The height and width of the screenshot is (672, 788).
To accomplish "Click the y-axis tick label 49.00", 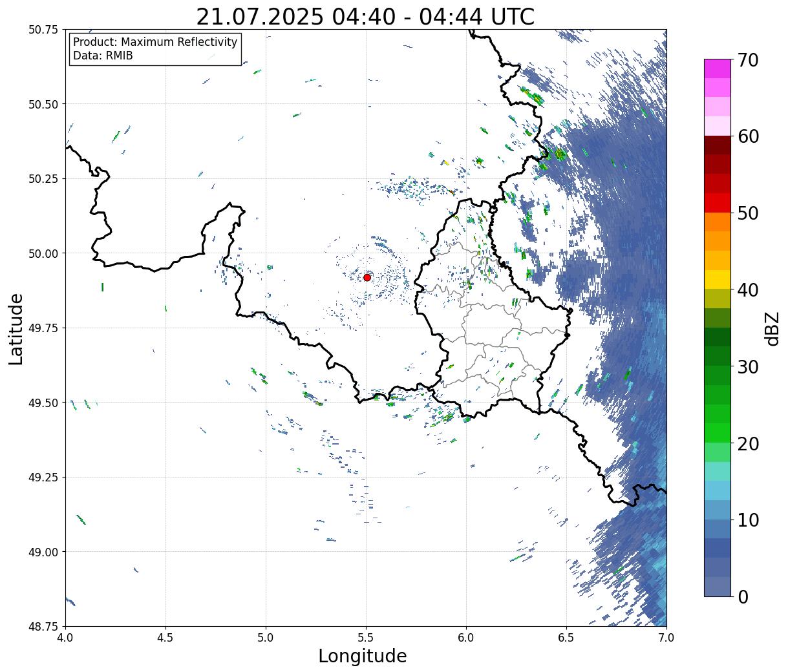I will pos(43,552).
